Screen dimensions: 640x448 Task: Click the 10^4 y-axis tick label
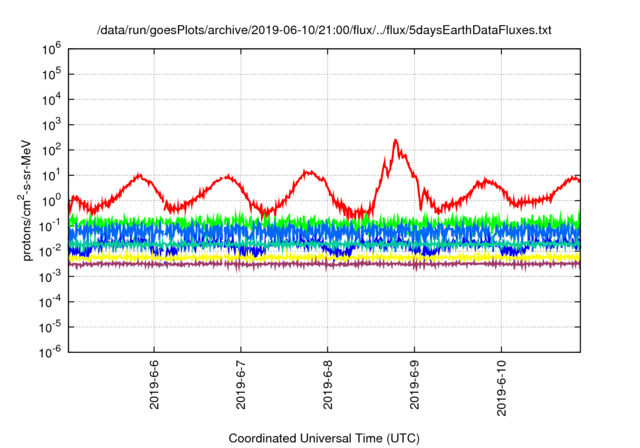click(x=51, y=100)
